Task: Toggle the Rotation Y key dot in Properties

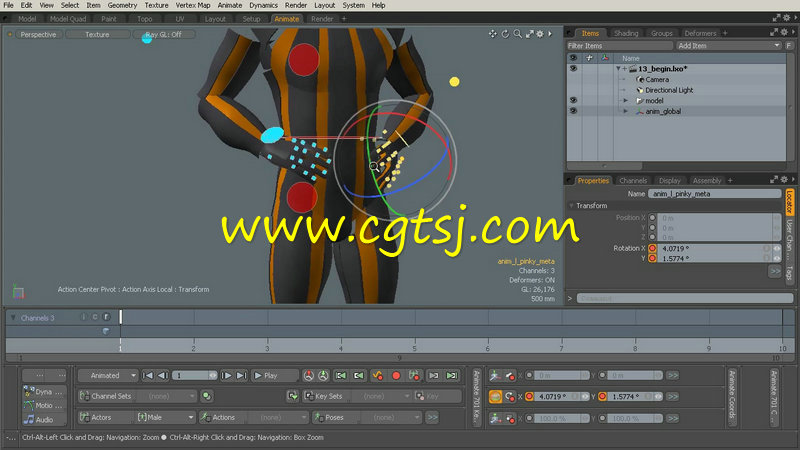Action: point(652,259)
